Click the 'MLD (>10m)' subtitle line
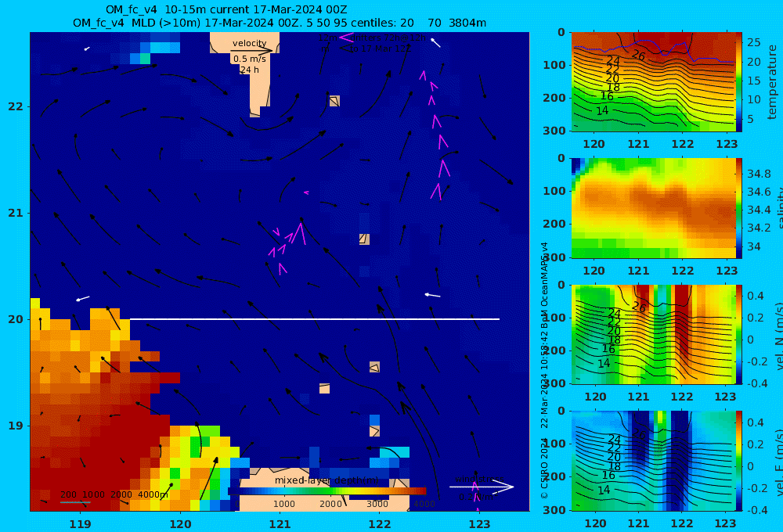 click(x=280, y=23)
